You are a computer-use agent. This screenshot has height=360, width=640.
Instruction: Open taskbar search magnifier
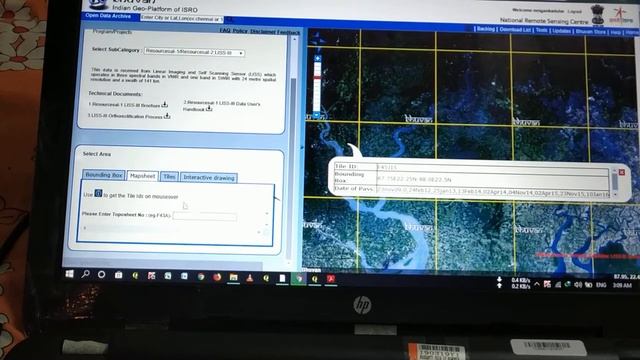click(x=85, y=274)
